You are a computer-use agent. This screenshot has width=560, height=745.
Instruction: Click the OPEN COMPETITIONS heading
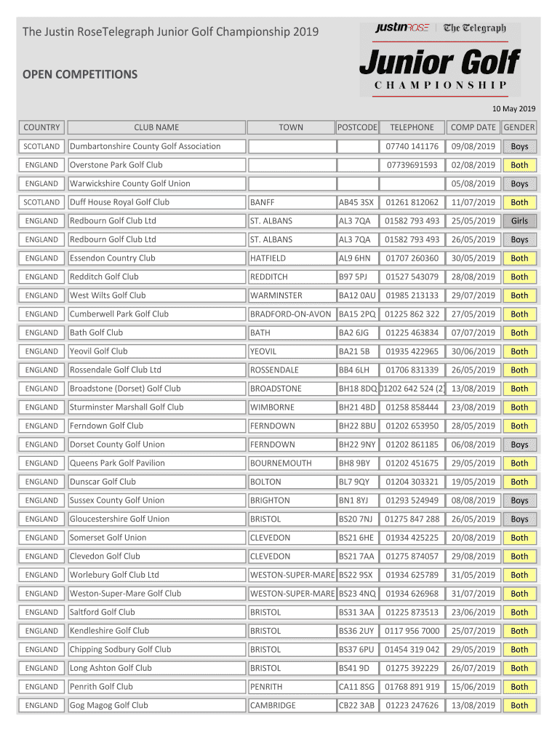tap(79, 74)
